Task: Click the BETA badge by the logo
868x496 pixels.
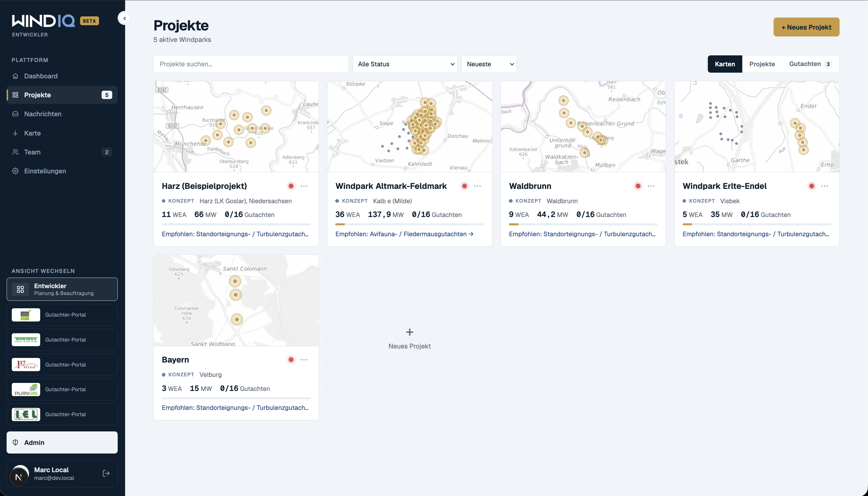Action: (89, 21)
